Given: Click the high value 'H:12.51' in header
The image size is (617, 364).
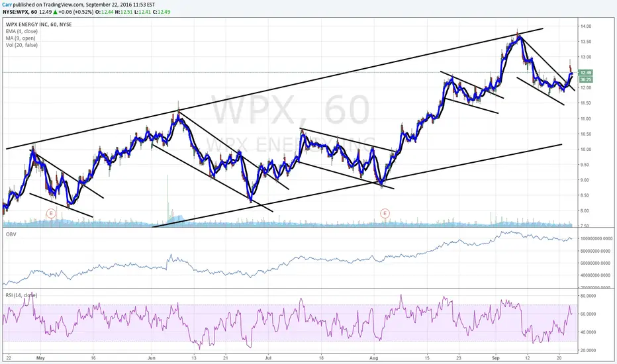Looking at the screenshot, I should (x=124, y=12).
